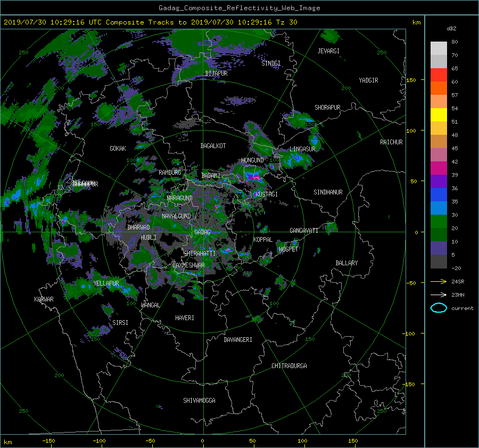Select the YELLAPUR label
Screen dimensions: 479x448
106,283
